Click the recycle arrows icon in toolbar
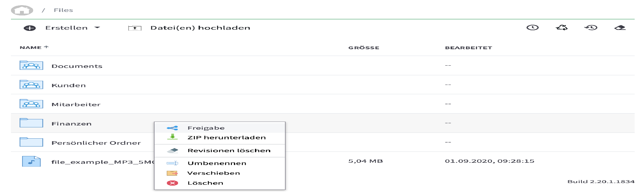 click(x=562, y=28)
